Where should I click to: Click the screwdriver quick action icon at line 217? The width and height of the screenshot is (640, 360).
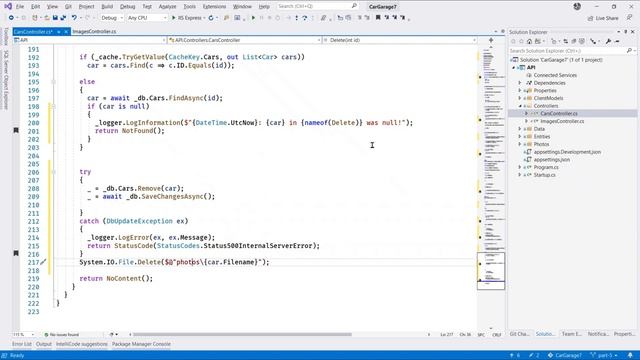[43, 262]
